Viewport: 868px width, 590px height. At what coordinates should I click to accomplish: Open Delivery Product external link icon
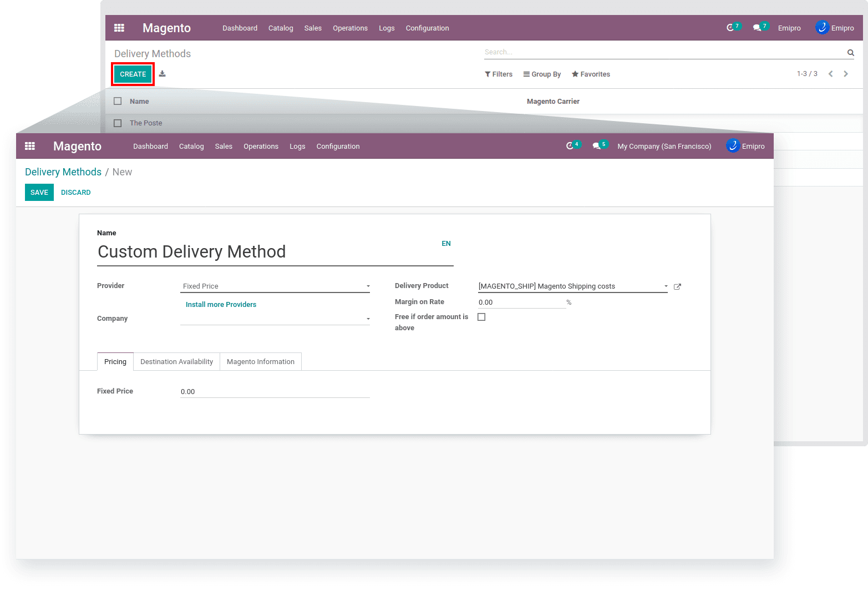[x=677, y=287]
